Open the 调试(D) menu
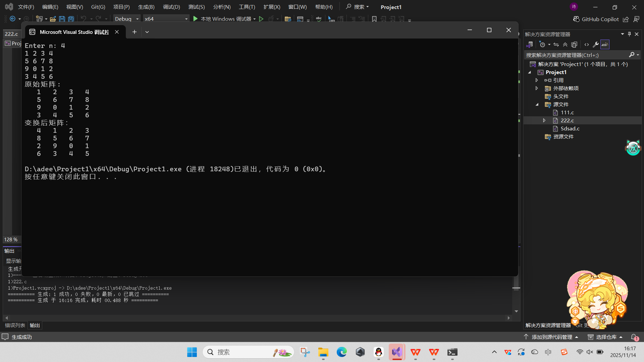This screenshot has width=644, height=362. pyautogui.click(x=171, y=7)
